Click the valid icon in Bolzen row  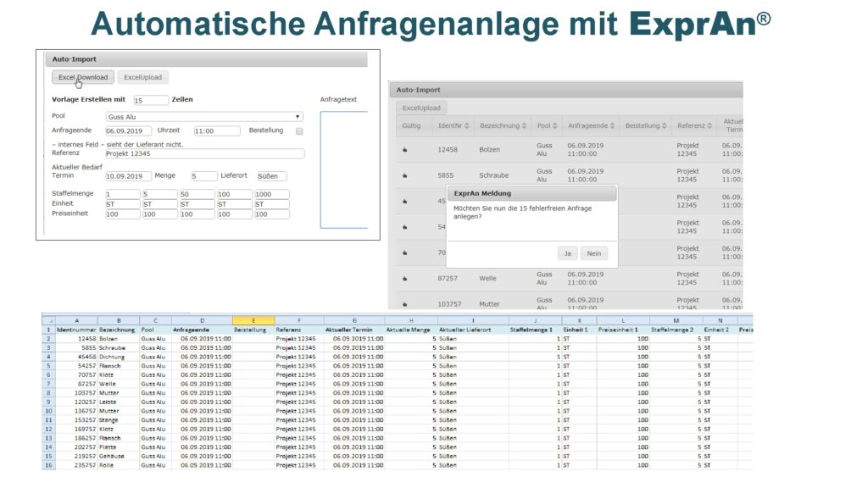click(404, 150)
